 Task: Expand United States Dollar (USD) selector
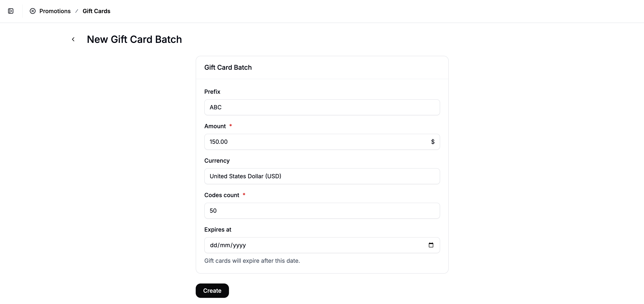[x=322, y=176]
